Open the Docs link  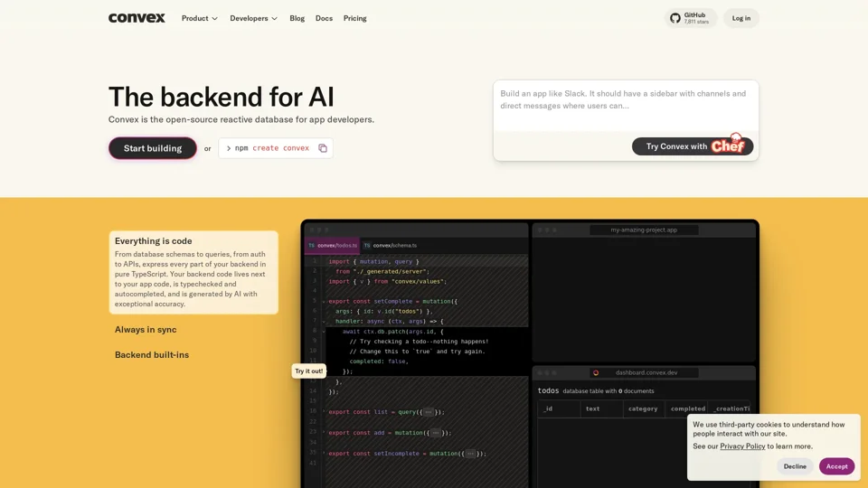(324, 18)
